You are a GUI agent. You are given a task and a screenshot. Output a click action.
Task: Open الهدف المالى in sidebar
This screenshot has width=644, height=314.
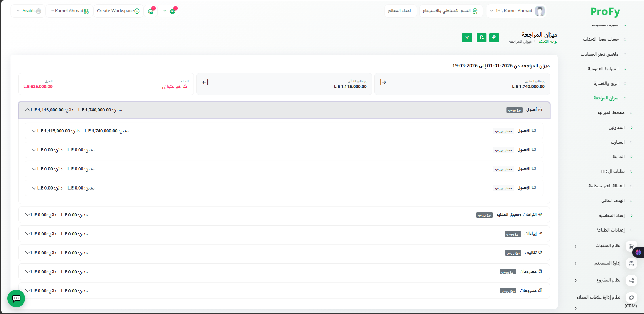(613, 201)
